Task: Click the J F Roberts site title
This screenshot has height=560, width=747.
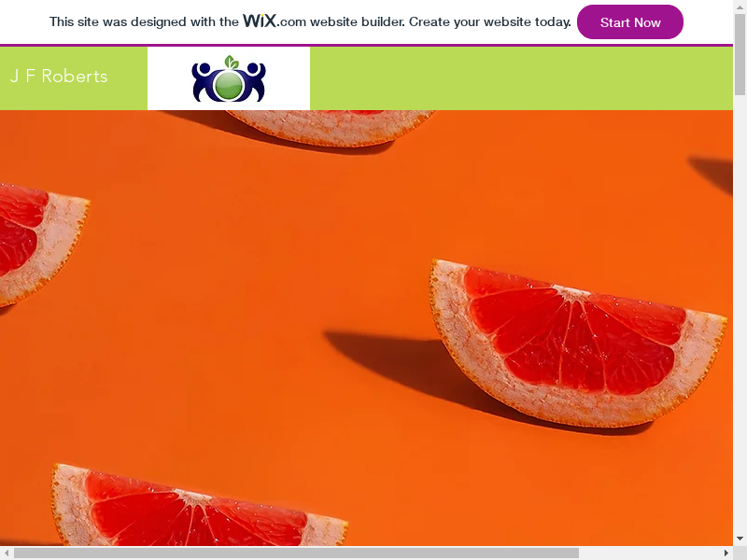Action: pyautogui.click(x=59, y=77)
